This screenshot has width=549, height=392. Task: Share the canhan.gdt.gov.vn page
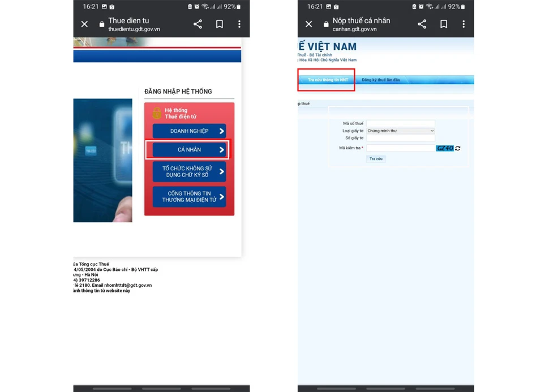(422, 24)
